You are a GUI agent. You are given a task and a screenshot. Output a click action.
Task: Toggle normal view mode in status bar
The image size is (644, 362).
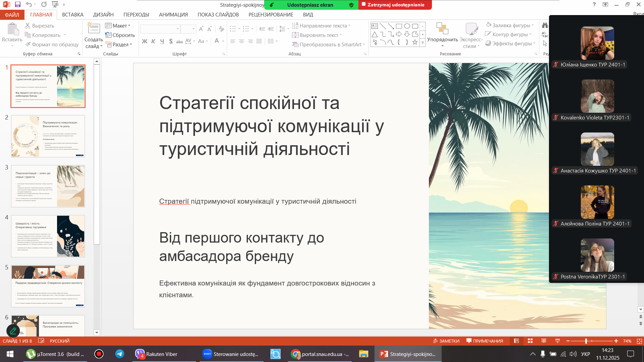click(x=516, y=341)
